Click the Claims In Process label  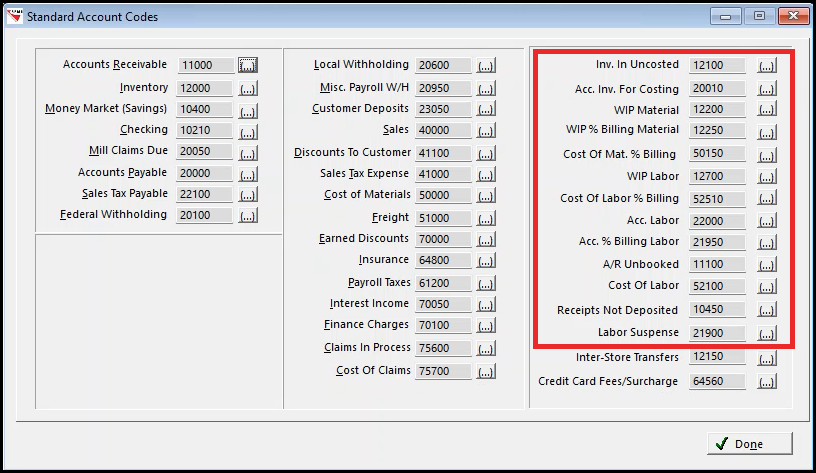pyautogui.click(x=367, y=347)
